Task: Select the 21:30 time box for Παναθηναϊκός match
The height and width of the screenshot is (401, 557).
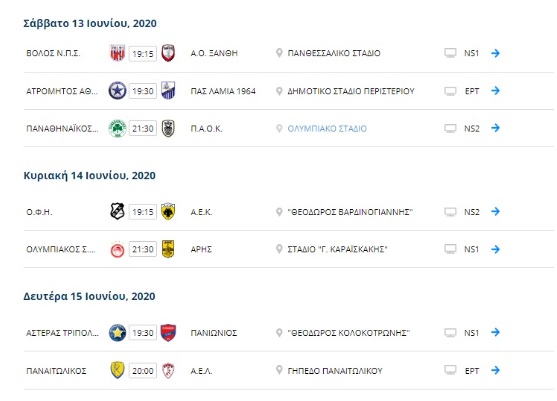Action: (x=143, y=129)
